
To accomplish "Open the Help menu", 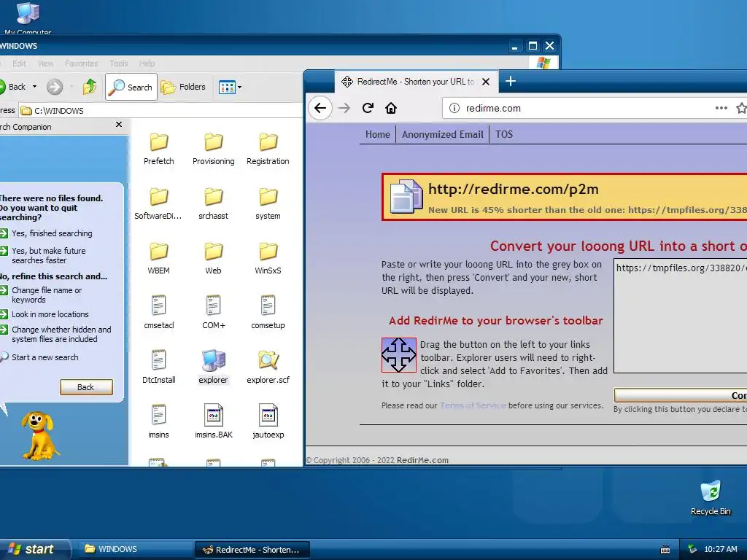I will (147, 63).
